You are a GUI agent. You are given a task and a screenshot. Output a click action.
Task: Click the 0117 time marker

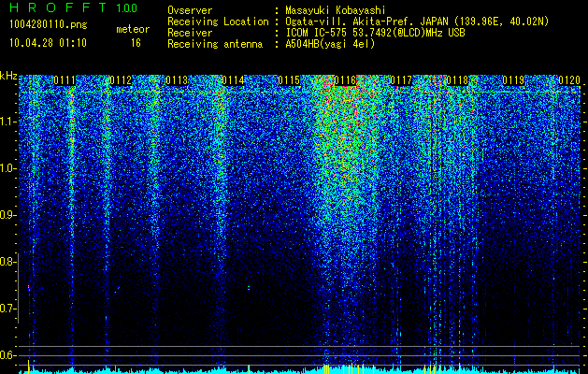pyautogui.click(x=401, y=80)
